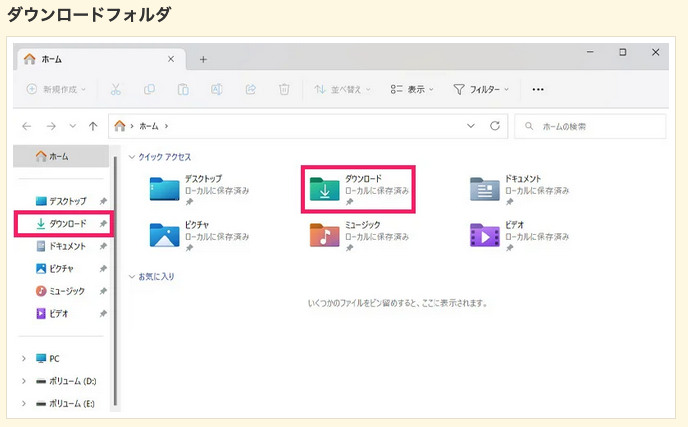Click the Paste clipboard icon

(x=183, y=90)
